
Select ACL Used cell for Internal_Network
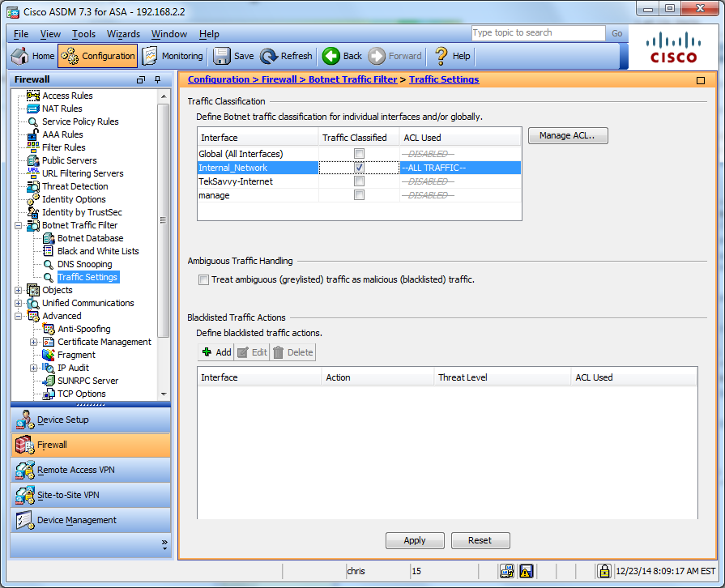[461, 168]
